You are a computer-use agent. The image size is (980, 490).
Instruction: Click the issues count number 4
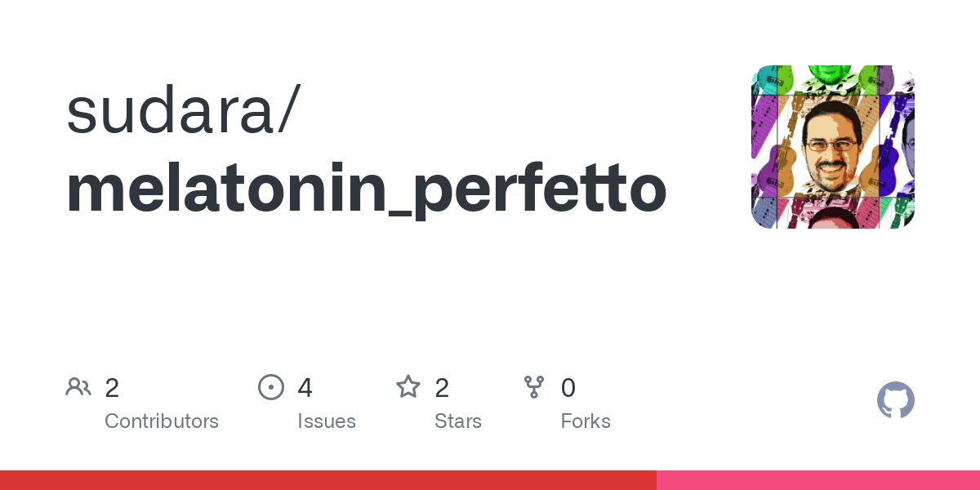(x=305, y=388)
